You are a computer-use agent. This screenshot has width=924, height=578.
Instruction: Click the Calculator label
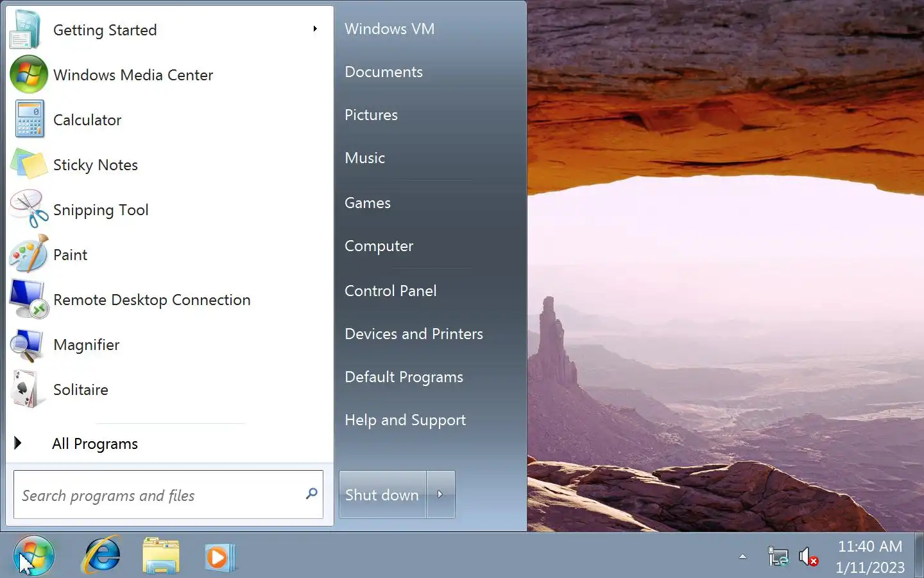coord(87,120)
